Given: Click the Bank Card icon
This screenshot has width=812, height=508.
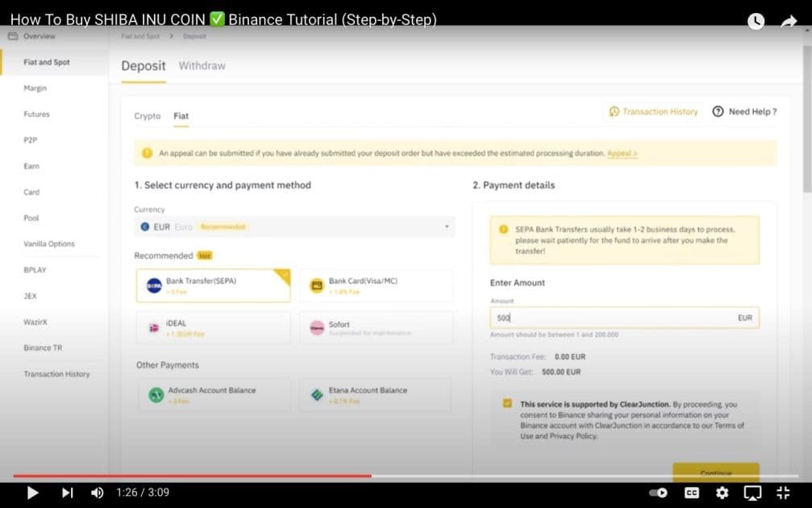Looking at the screenshot, I should tap(316, 285).
